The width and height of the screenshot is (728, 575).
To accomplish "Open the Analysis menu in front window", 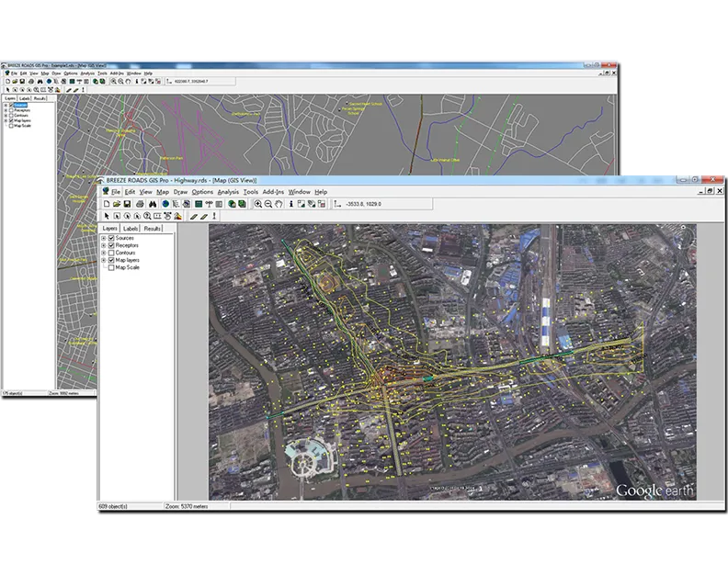I will coord(228,192).
